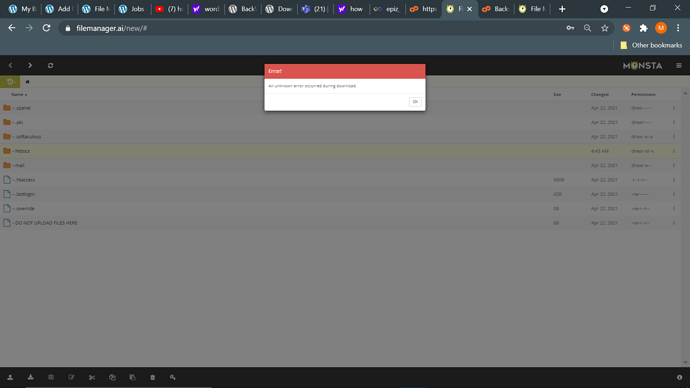Switch to the Jobs browser tab

point(132,9)
